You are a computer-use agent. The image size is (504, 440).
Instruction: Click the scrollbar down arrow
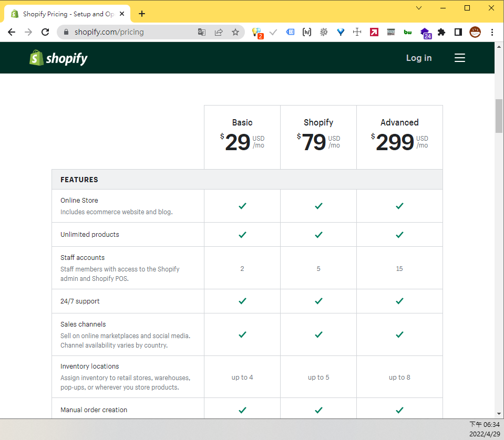(499, 414)
